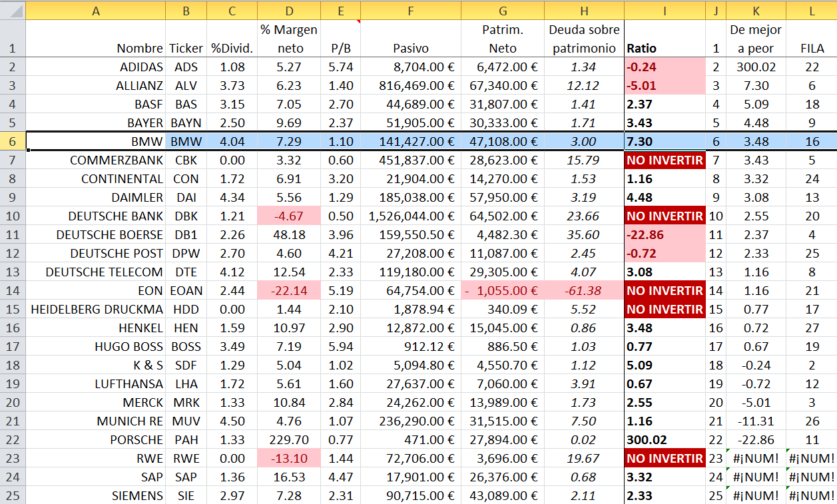Screen dimensions: 837x504
Task: Select ticker cell BAYN
Action: pos(186,123)
